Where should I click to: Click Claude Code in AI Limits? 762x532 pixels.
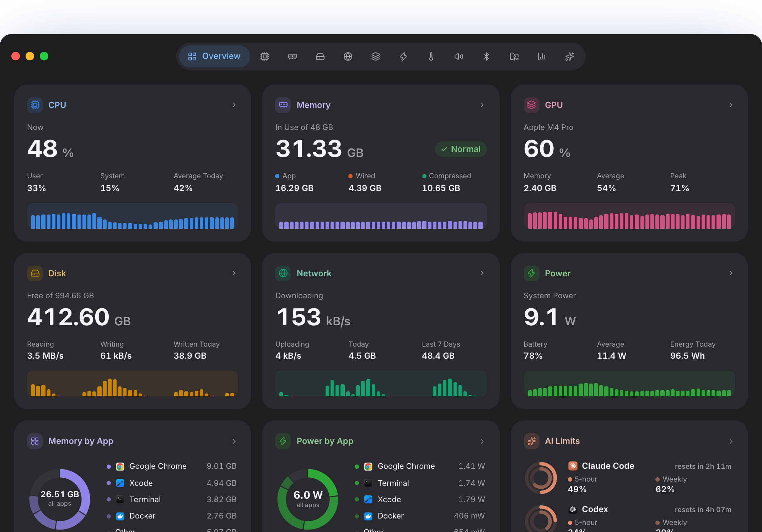coord(608,466)
